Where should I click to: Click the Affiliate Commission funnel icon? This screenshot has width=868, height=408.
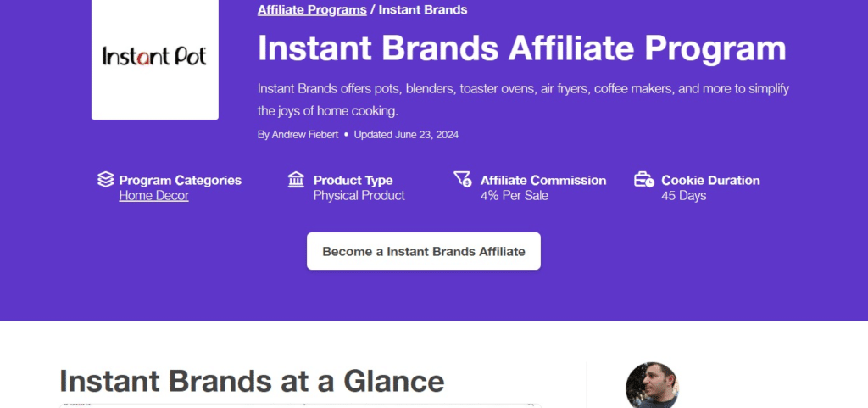pyautogui.click(x=462, y=180)
